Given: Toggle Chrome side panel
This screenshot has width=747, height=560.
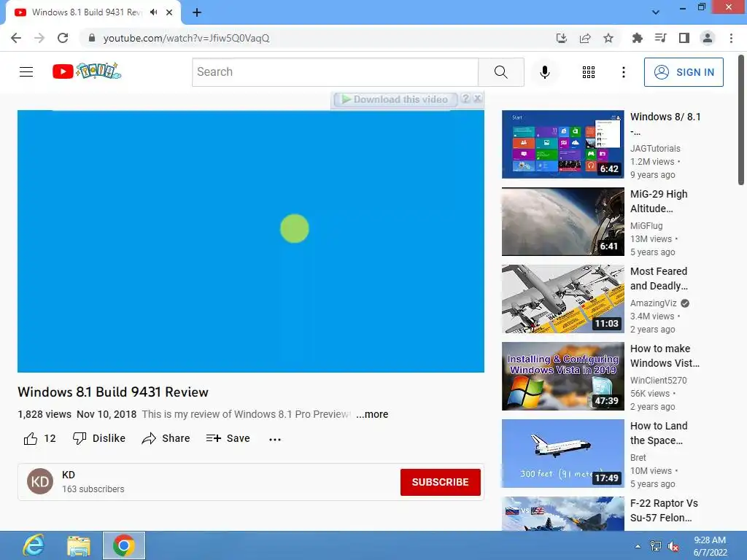Looking at the screenshot, I should tap(684, 38).
